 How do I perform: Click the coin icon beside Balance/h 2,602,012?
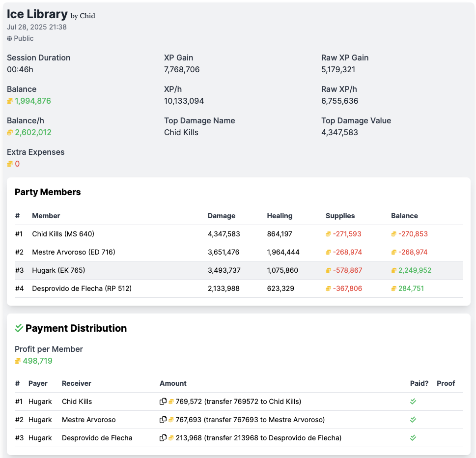pyautogui.click(x=10, y=133)
